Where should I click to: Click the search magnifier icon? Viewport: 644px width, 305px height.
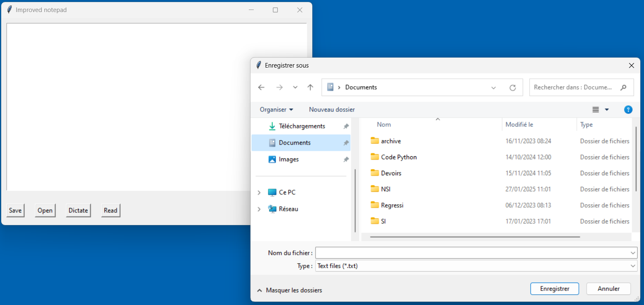623,87
